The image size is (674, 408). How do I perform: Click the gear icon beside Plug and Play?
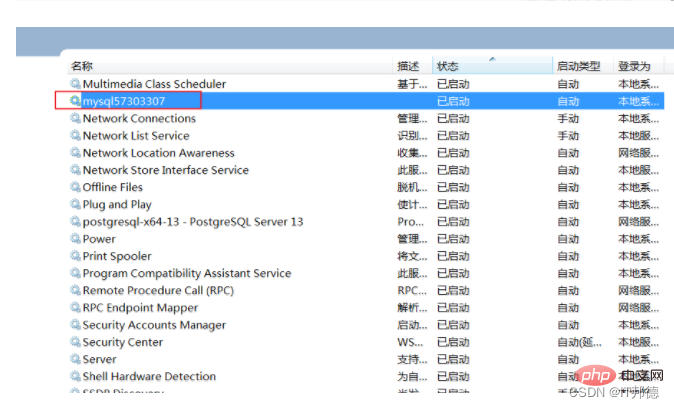75,204
